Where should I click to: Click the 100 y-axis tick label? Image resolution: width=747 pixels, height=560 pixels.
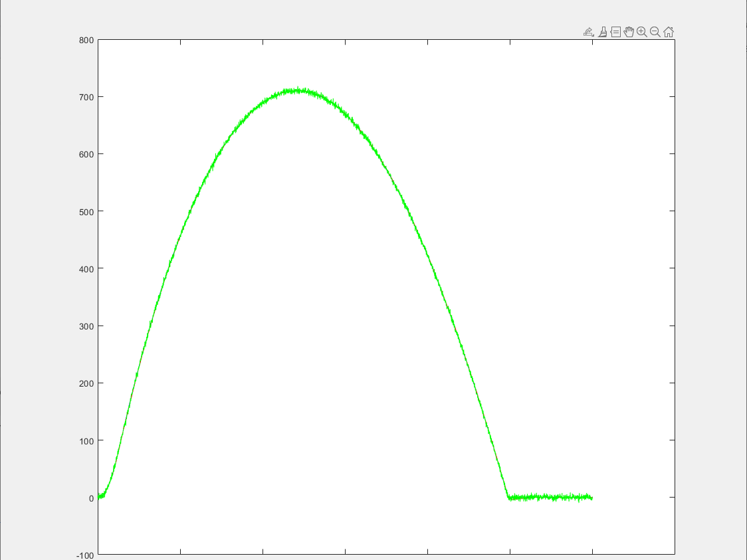point(86,440)
